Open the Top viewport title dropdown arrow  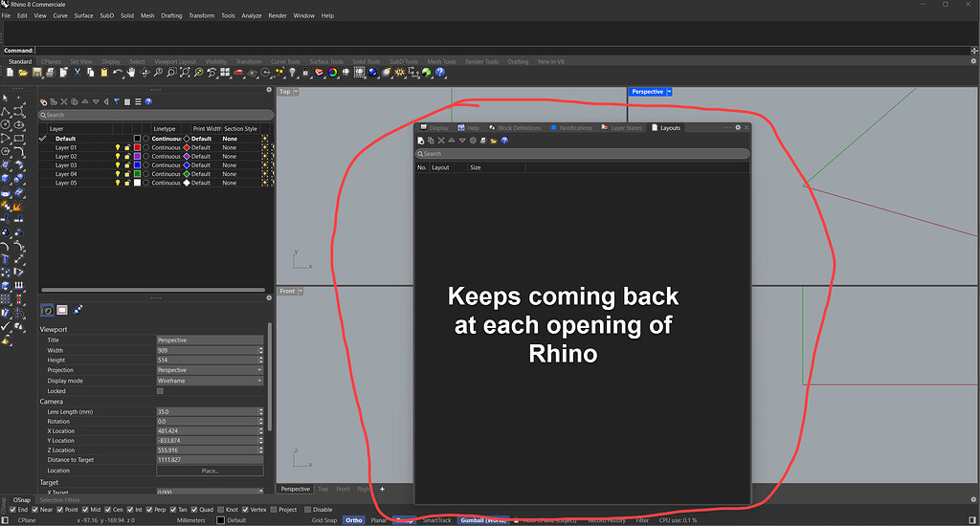(x=297, y=92)
